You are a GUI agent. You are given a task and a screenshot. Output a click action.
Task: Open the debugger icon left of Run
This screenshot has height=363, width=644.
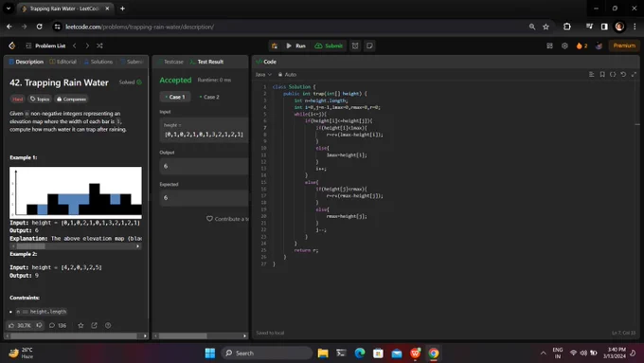274,45
